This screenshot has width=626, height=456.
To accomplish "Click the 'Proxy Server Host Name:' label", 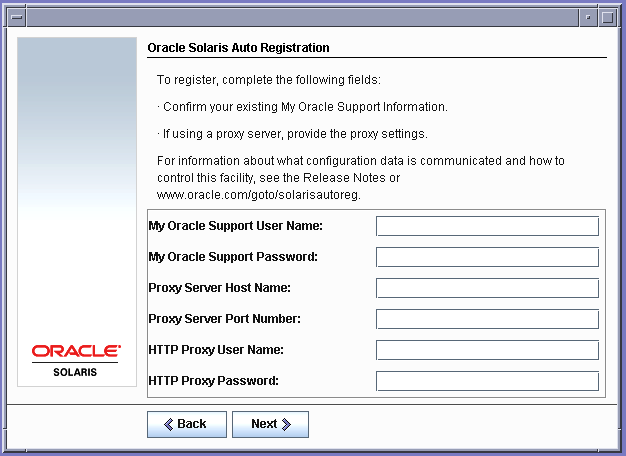I will (220, 288).
